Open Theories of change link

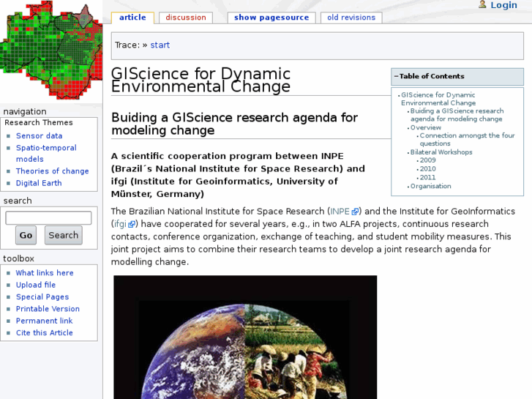tap(52, 171)
